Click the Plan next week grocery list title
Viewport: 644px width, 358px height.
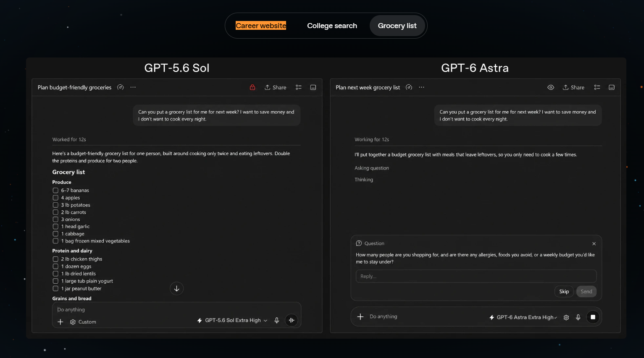368,87
